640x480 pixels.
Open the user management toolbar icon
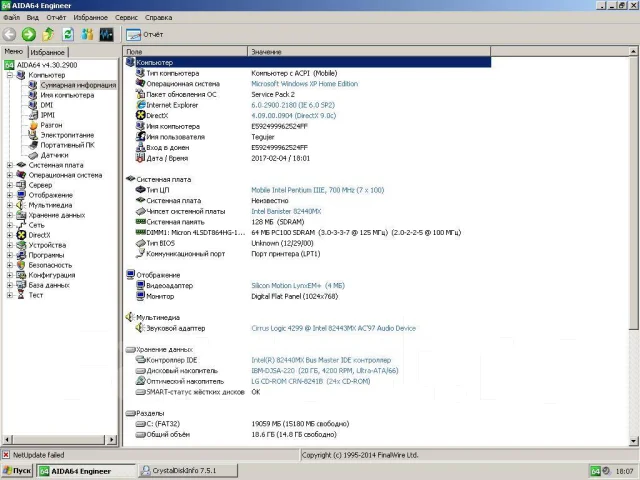pos(87,34)
